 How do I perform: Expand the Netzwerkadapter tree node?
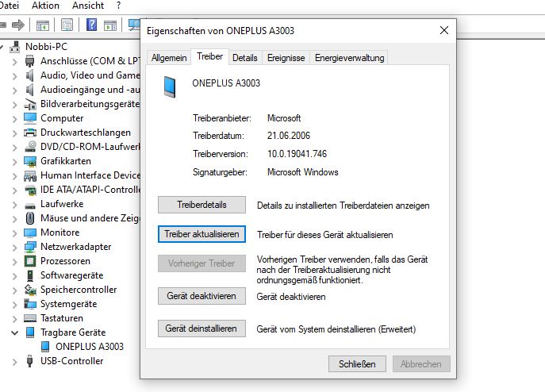(x=14, y=248)
